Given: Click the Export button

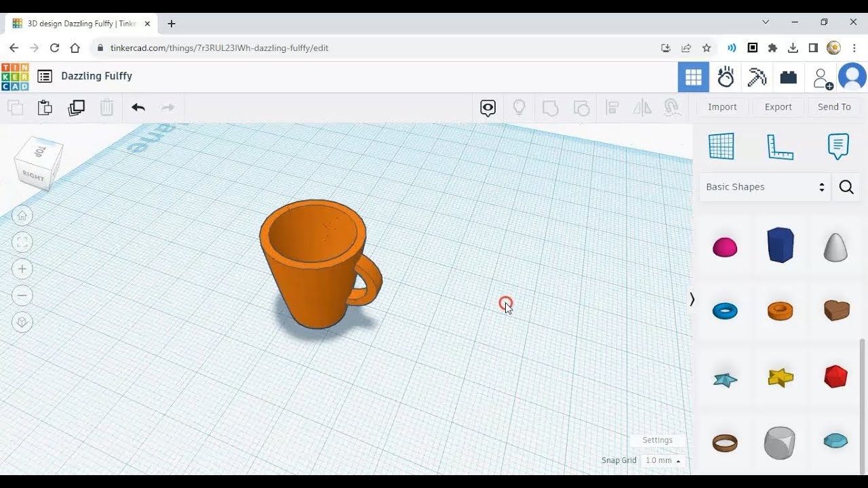Looking at the screenshot, I should [x=778, y=107].
